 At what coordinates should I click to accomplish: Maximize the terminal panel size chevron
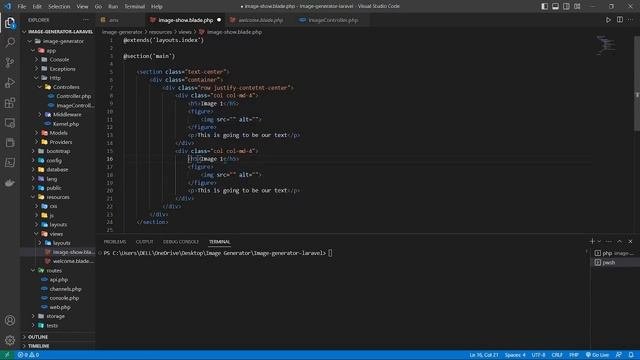[620, 242]
